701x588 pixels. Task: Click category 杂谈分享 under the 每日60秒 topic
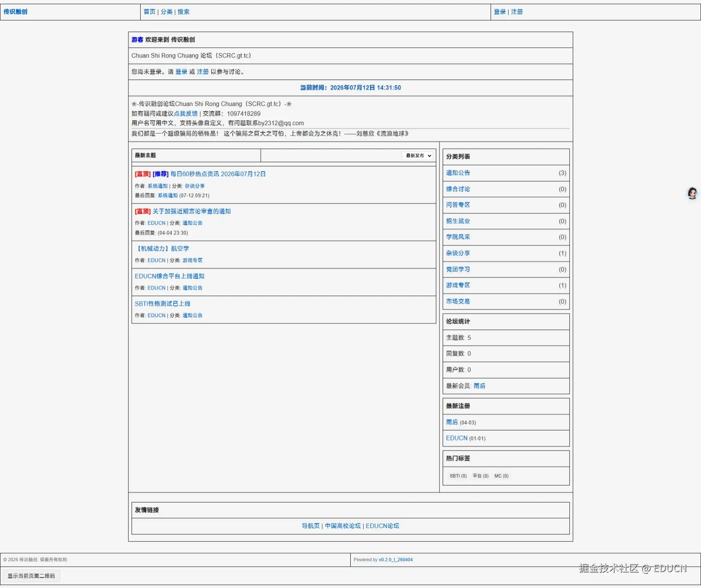click(195, 186)
